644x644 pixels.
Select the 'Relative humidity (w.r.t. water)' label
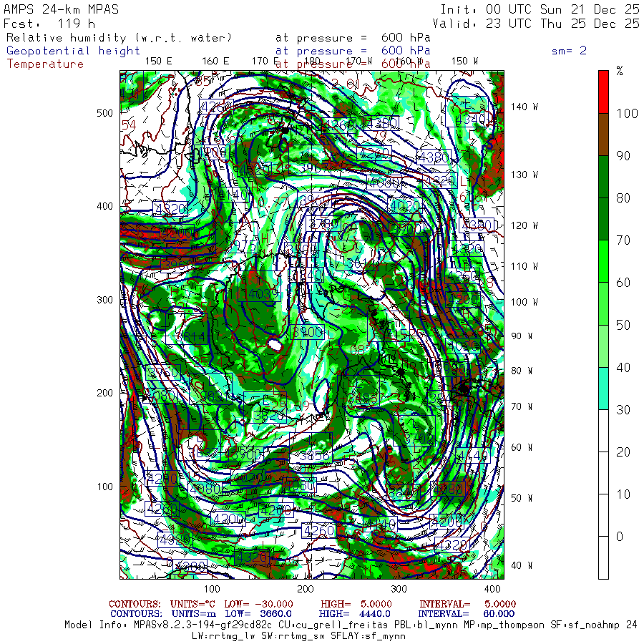(119, 37)
